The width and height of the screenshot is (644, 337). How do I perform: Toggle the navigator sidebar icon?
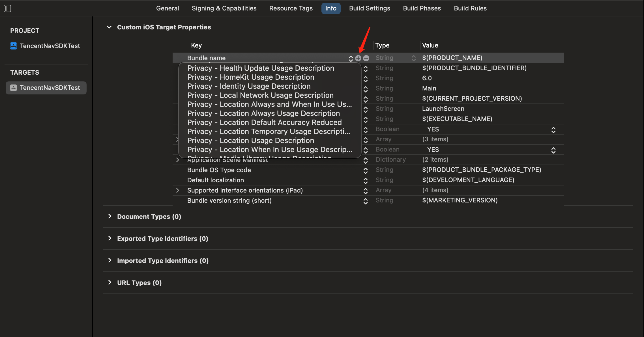coord(7,8)
